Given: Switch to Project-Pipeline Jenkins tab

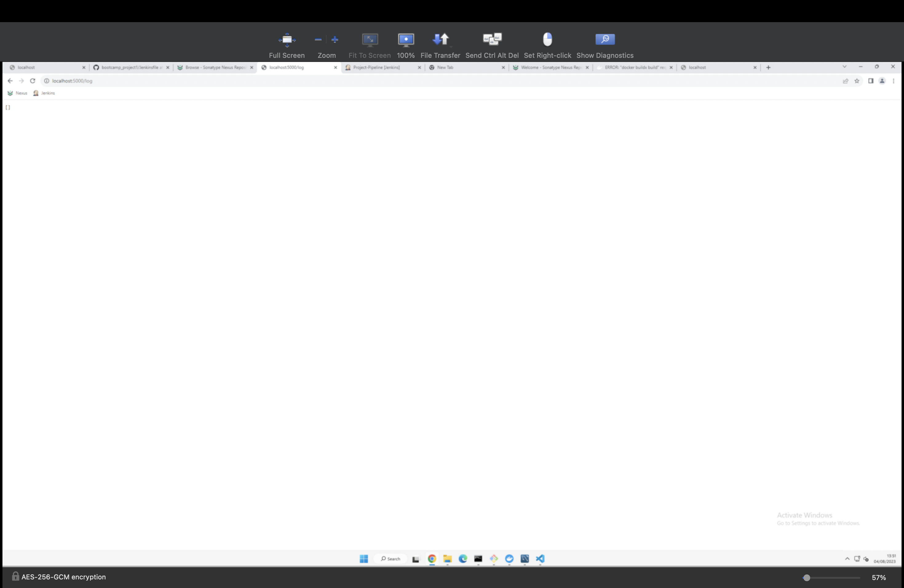Looking at the screenshot, I should (x=376, y=68).
